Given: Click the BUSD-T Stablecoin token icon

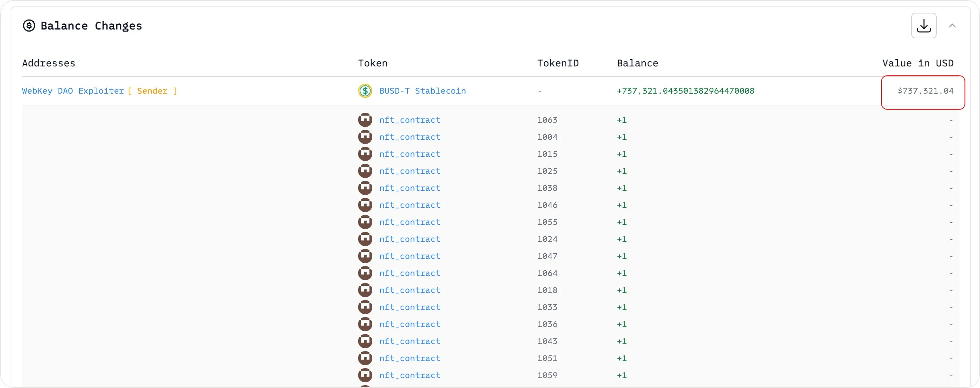Looking at the screenshot, I should [x=365, y=90].
